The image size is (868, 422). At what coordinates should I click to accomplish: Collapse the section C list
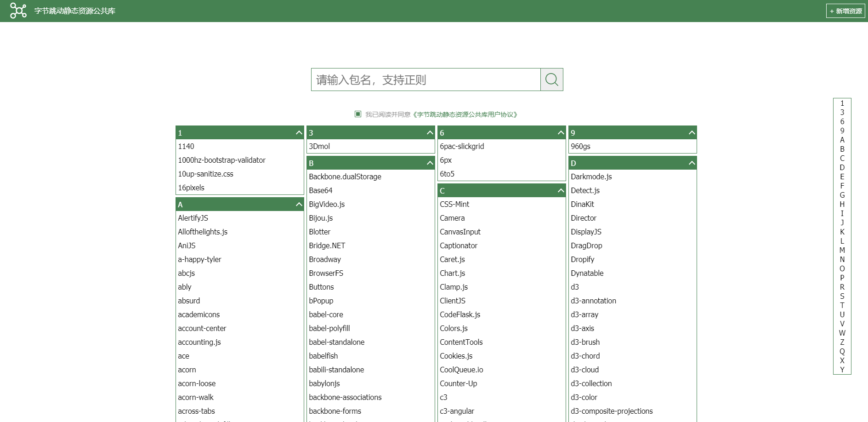(x=560, y=190)
